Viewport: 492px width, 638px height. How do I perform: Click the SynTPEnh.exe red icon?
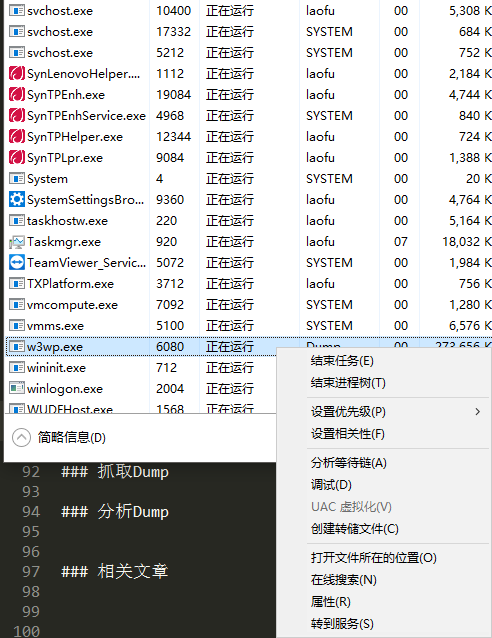pos(17,95)
